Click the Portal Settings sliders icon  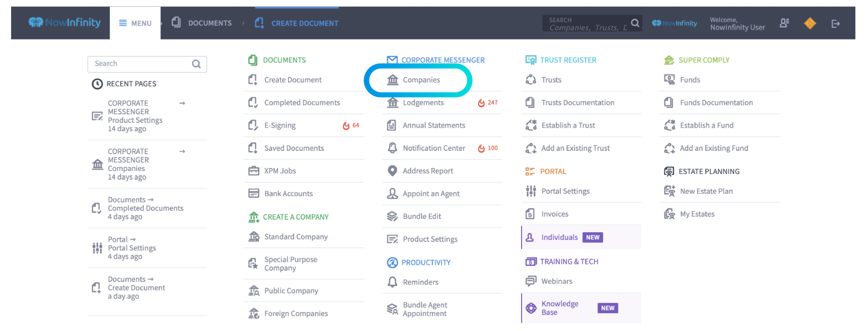click(x=531, y=191)
